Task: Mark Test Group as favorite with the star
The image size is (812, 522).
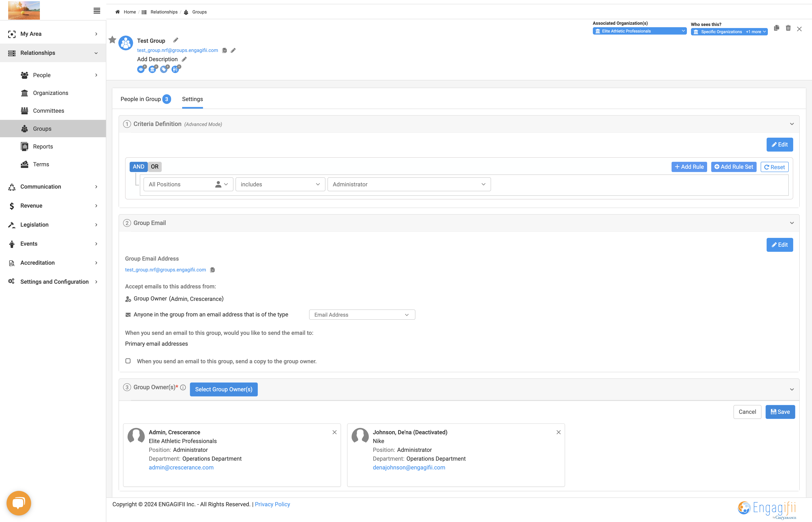Action: [112, 40]
